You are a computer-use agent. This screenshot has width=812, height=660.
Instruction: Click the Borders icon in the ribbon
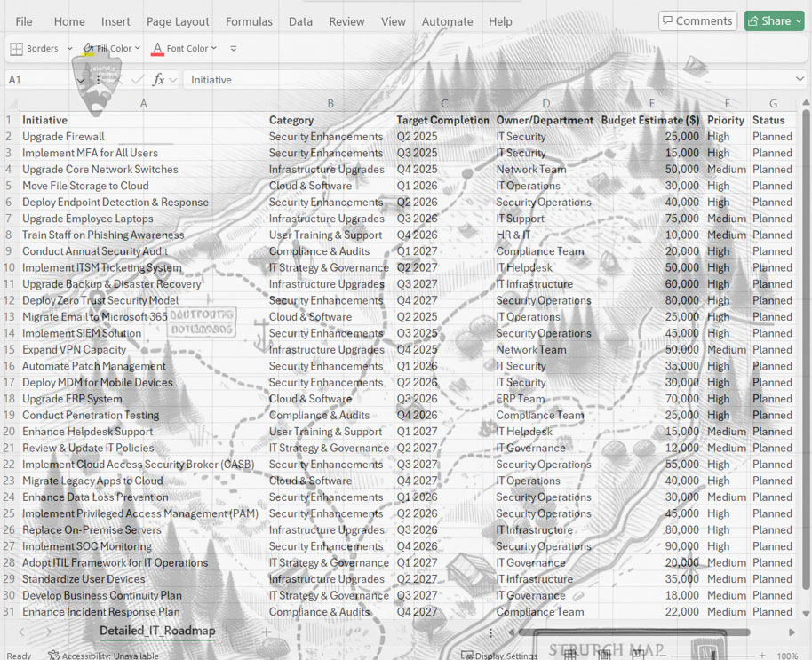(16, 49)
